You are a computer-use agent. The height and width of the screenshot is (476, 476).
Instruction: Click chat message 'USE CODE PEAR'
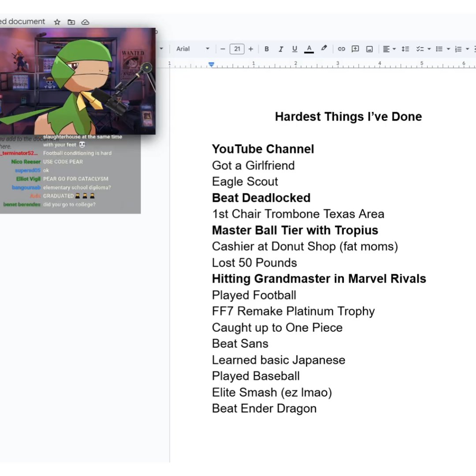point(63,162)
